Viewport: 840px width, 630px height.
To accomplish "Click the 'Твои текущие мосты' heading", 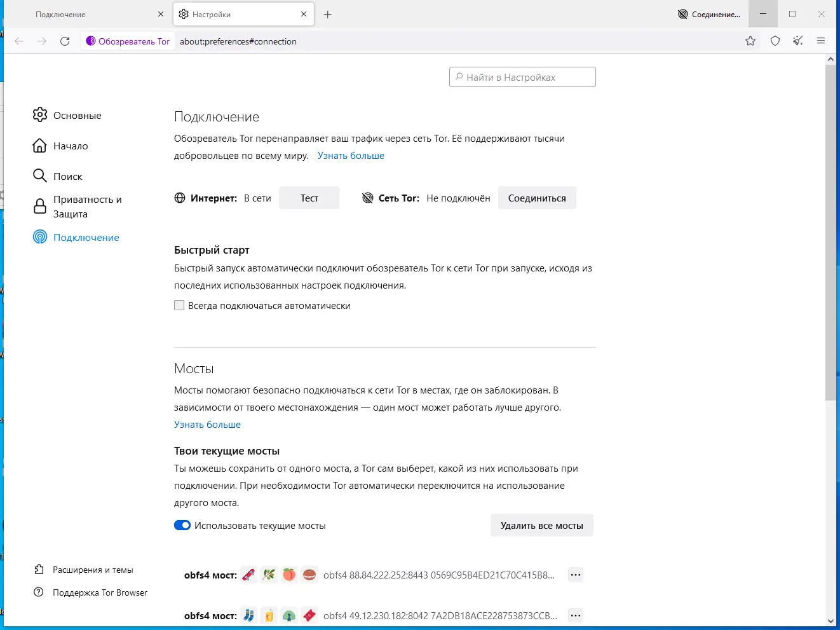I will (227, 451).
